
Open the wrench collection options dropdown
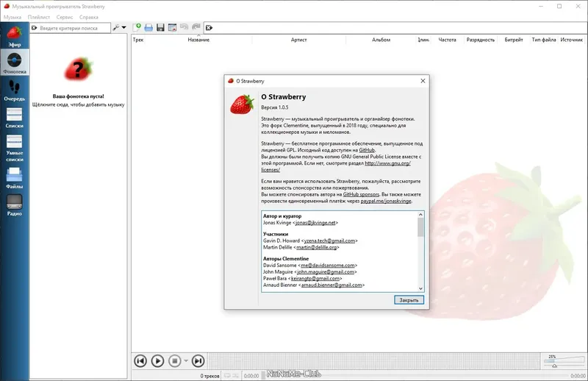tap(120, 27)
